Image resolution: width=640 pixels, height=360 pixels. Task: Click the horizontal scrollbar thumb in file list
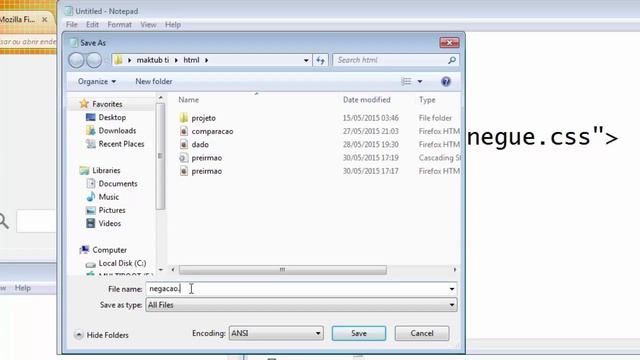(282, 270)
